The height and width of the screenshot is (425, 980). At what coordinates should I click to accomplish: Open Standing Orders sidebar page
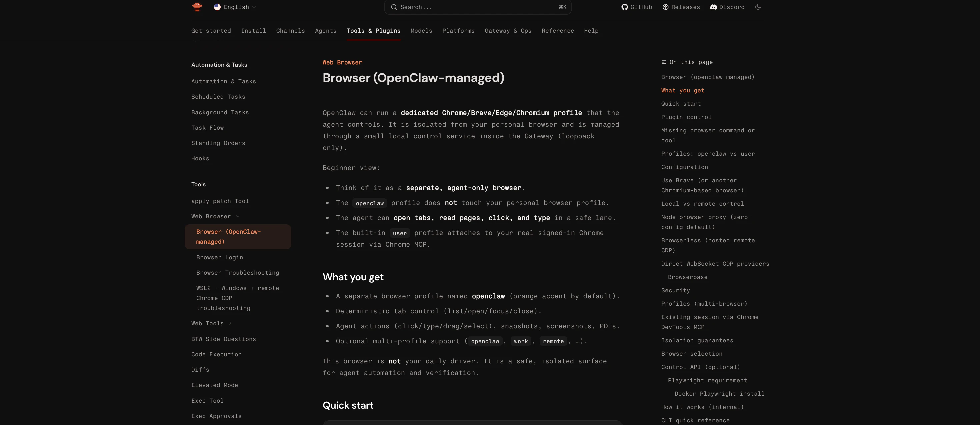(218, 143)
